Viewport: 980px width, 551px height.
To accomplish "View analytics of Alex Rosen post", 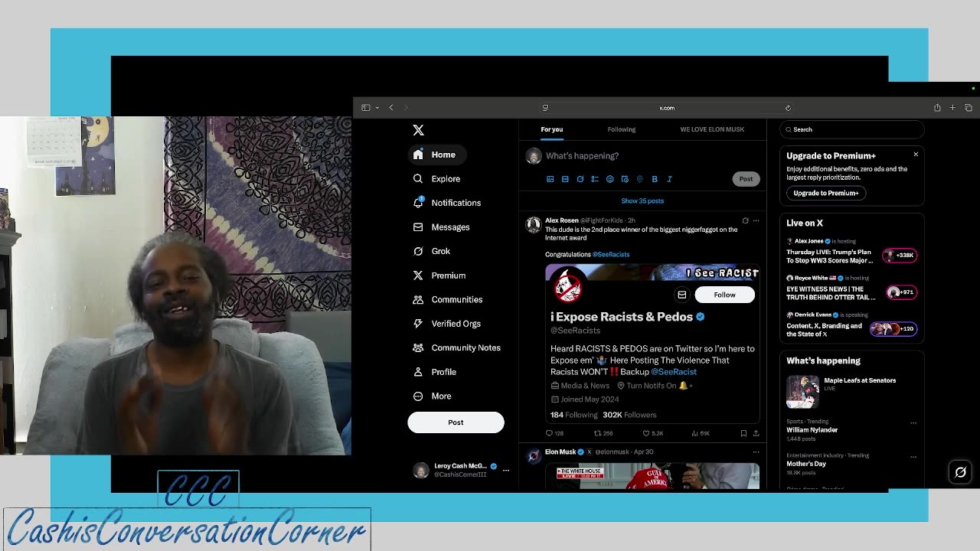I will pyautogui.click(x=701, y=433).
